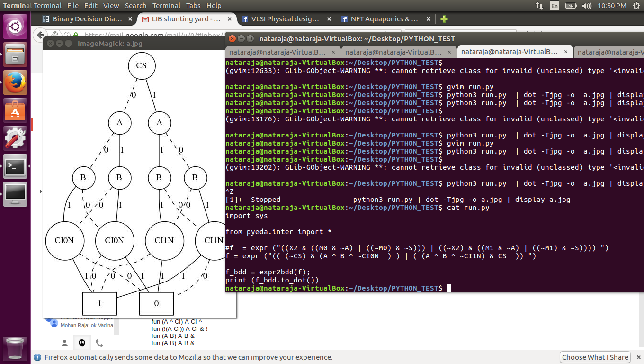The height and width of the screenshot is (364, 644).
Task: Open the Hangouts contacts person icon
Action: [x=65, y=343]
